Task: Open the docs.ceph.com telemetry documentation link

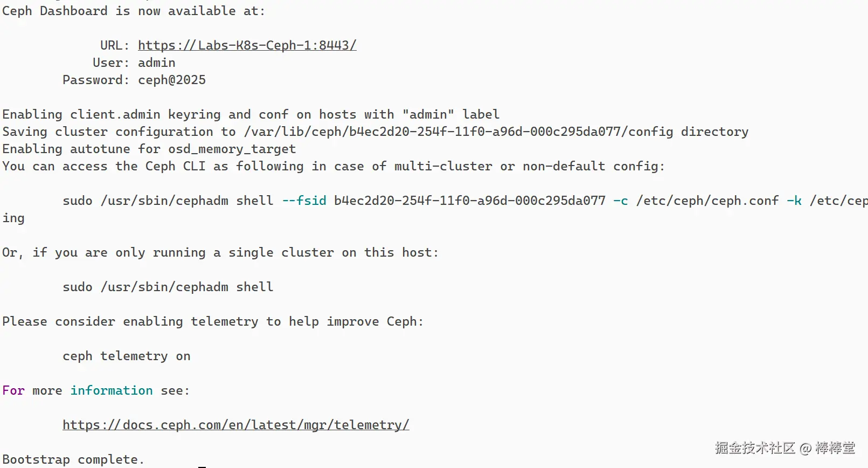Action: pos(236,425)
